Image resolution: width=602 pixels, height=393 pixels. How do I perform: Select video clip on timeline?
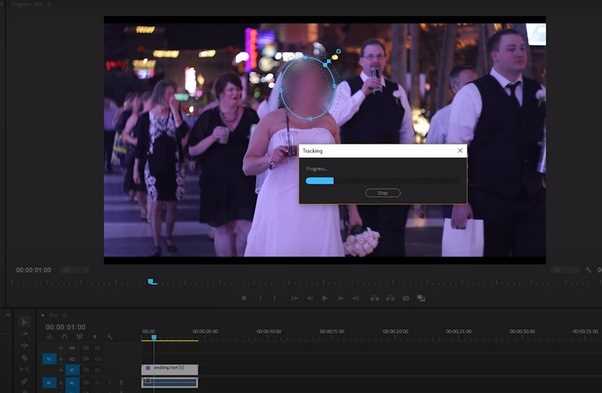pos(170,370)
